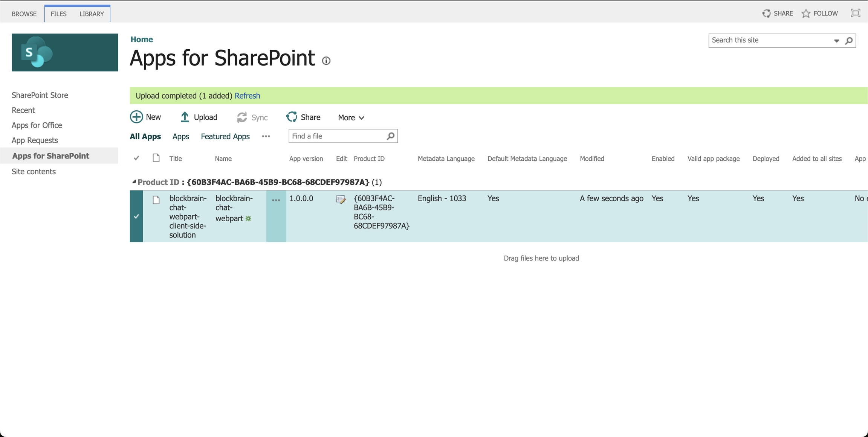Click the Refresh link in upload banner
The width and height of the screenshot is (868, 437).
click(x=247, y=96)
